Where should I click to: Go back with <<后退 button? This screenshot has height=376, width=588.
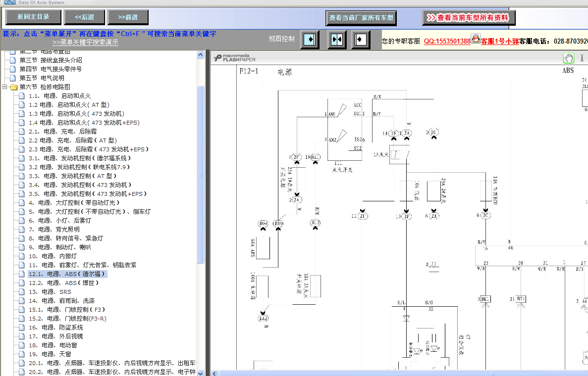click(x=84, y=17)
